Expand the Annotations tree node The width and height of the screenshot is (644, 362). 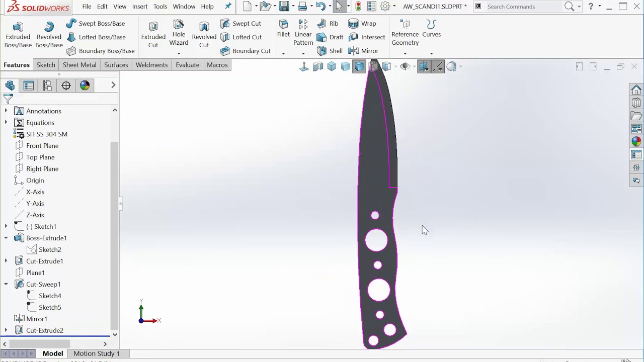tap(6, 111)
